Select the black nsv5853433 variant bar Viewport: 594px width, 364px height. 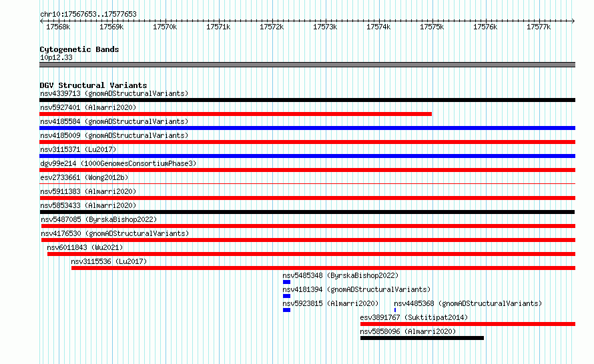tap(307, 212)
